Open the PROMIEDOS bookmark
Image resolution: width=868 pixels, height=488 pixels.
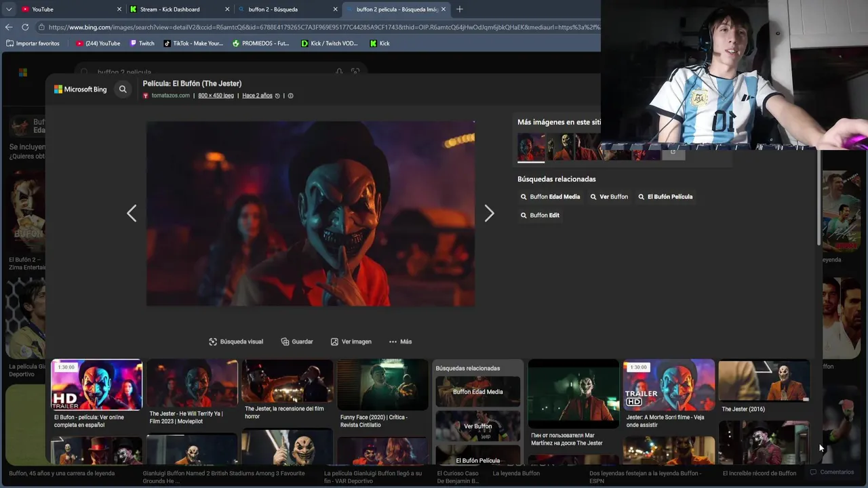click(x=260, y=43)
